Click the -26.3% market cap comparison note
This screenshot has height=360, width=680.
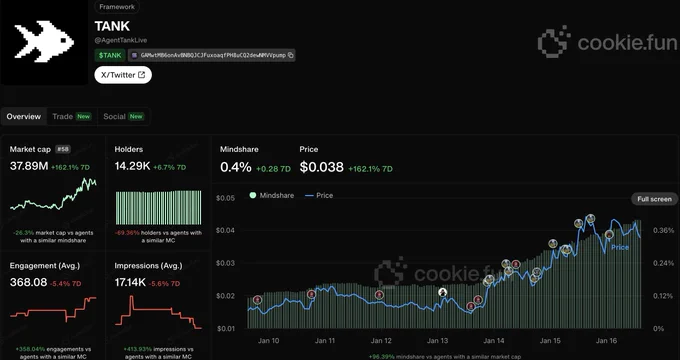pyautogui.click(x=53, y=236)
